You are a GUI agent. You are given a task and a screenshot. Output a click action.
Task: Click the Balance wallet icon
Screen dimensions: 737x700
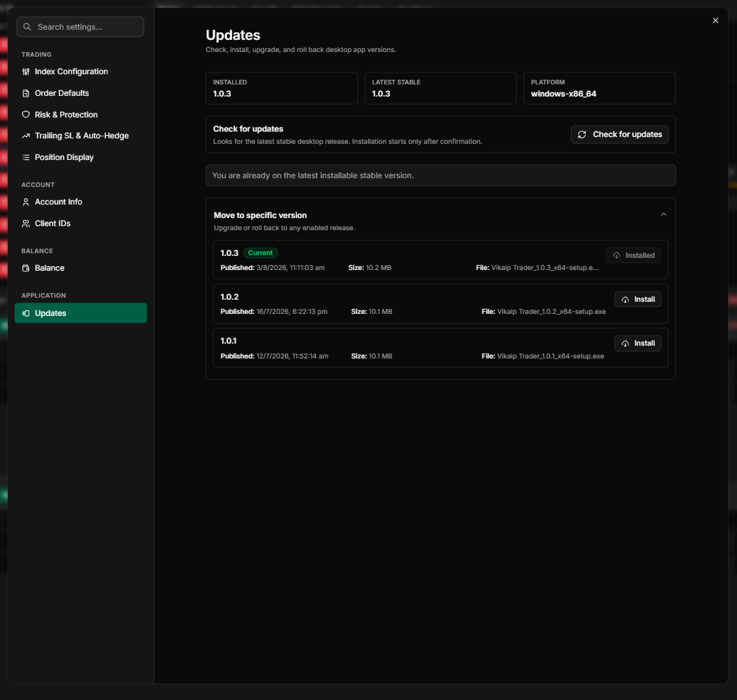coord(26,268)
